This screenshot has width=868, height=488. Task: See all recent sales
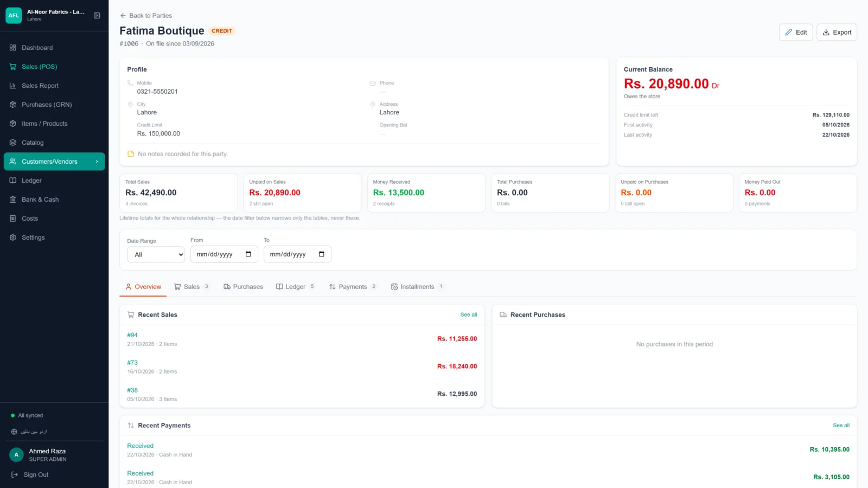tap(469, 314)
